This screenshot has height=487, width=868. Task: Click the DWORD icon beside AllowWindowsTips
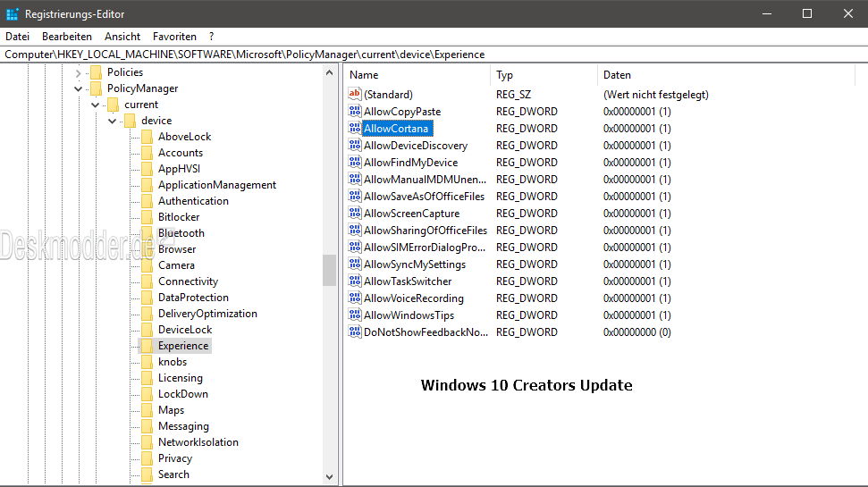[355, 315]
